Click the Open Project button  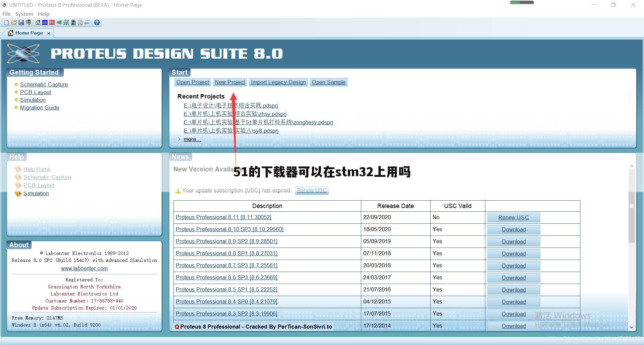click(193, 82)
